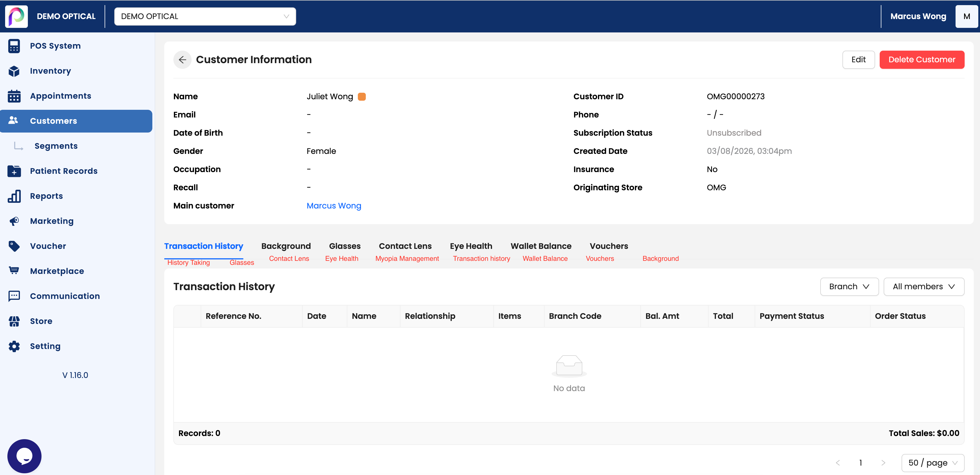Switch to the Vouchers tab
The image size is (980, 475).
pos(609,246)
